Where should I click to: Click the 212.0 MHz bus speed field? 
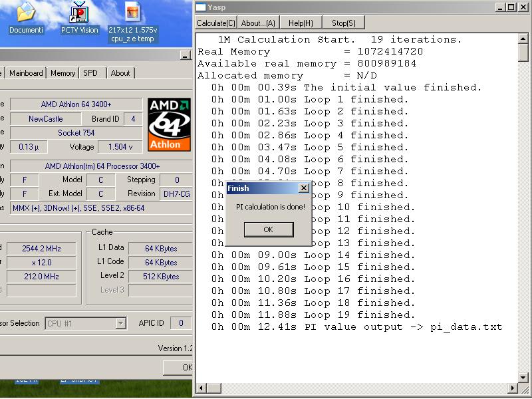tap(41, 277)
